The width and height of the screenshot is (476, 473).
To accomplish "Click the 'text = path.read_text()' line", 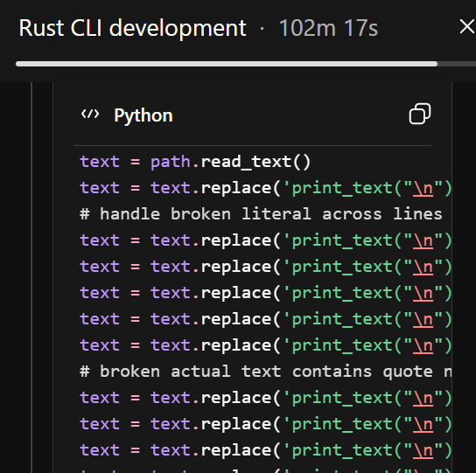I will [195, 162].
